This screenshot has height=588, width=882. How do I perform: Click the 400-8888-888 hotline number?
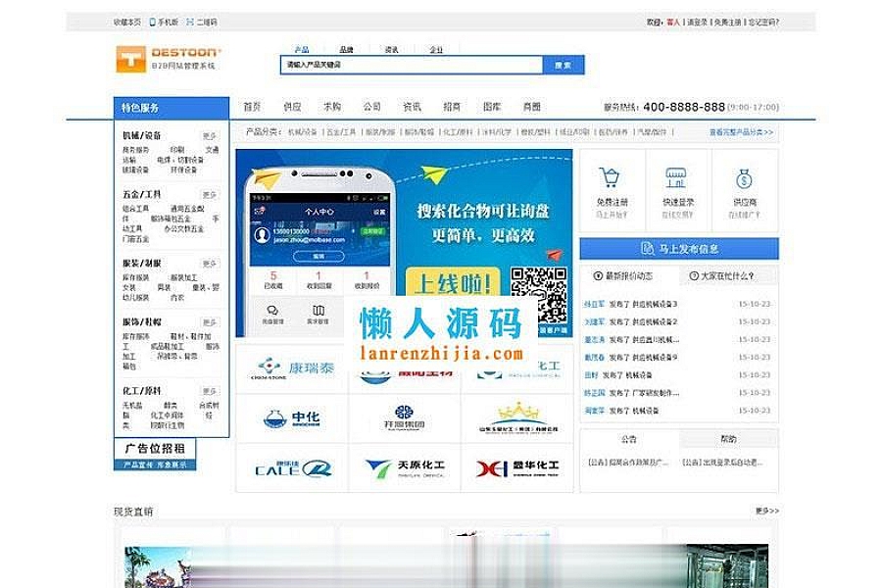click(x=684, y=107)
